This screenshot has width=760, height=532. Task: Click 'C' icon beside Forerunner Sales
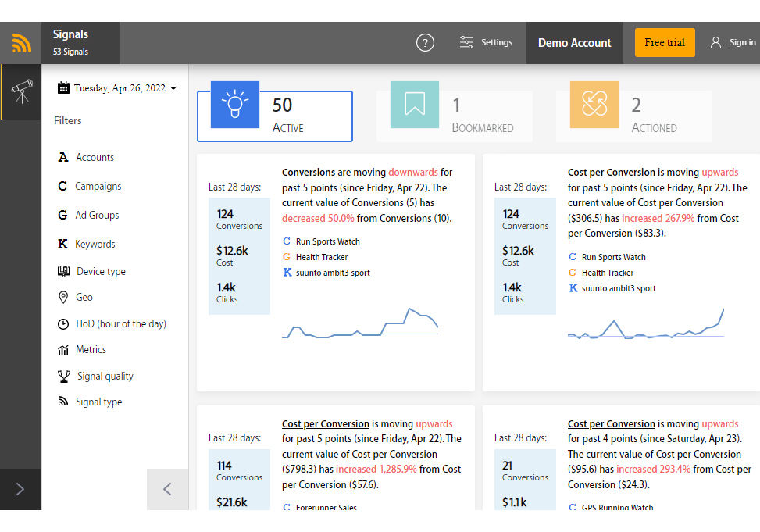click(287, 507)
